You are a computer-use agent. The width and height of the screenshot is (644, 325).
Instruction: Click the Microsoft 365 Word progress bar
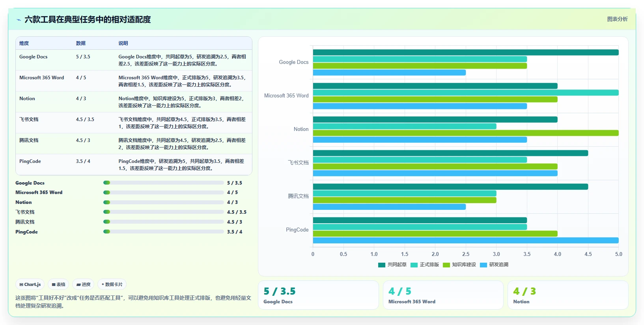click(164, 192)
